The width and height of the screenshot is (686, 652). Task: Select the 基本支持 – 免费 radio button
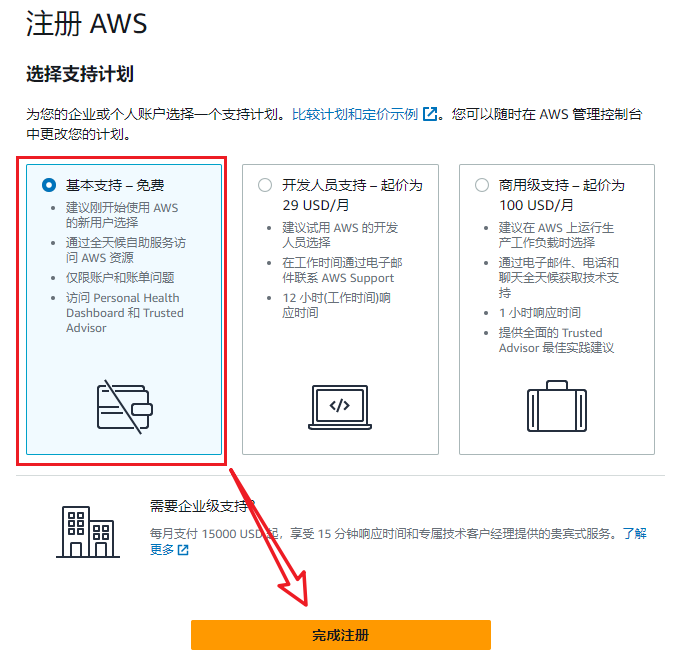[x=49, y=185]
